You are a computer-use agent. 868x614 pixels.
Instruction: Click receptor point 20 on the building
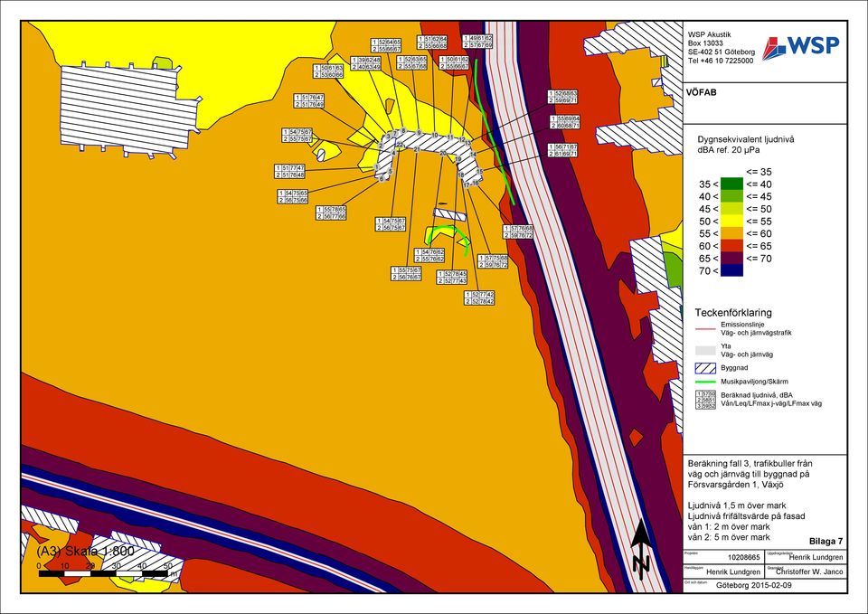(x=443, y=154)
